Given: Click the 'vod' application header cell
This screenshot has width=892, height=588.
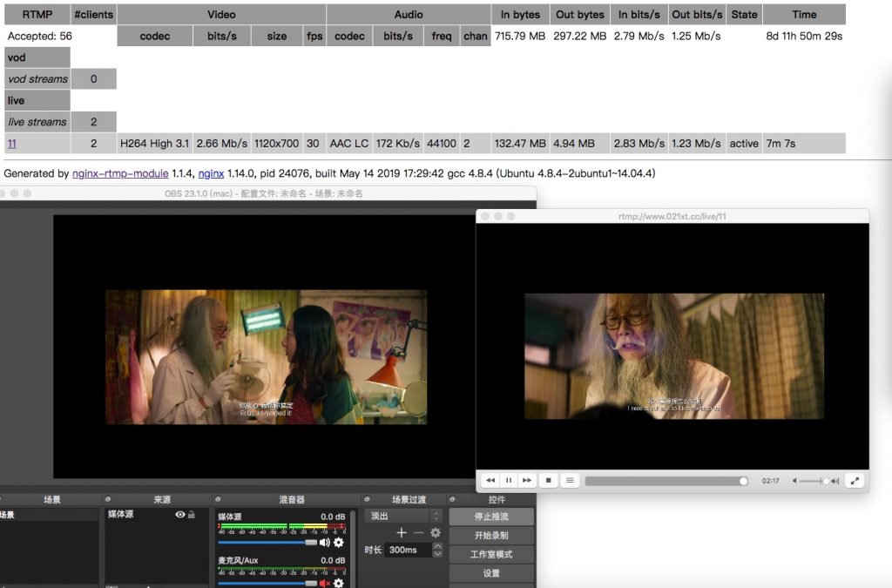Looking at the screenshot, I should [37, 57].
